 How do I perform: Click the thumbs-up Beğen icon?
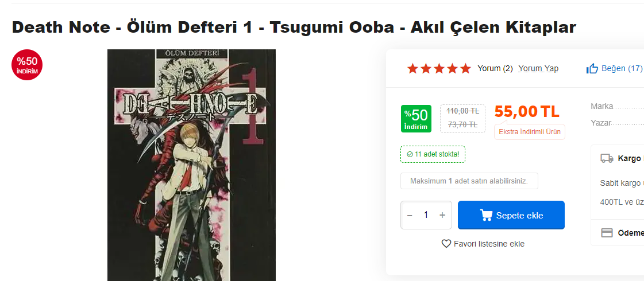tap(592, 69)
